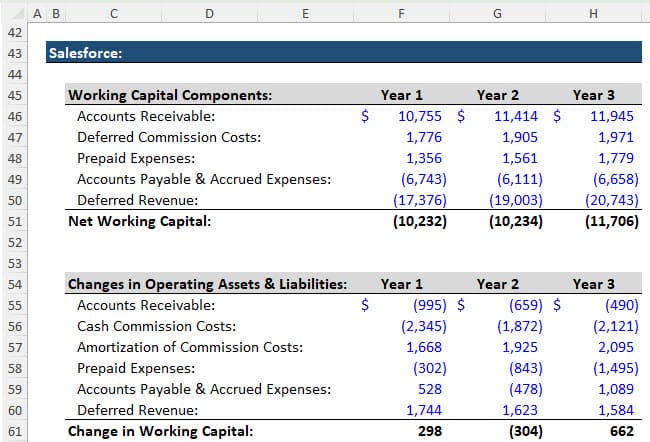Click the value 11,414
650x442 pixels.
(516, 117)
